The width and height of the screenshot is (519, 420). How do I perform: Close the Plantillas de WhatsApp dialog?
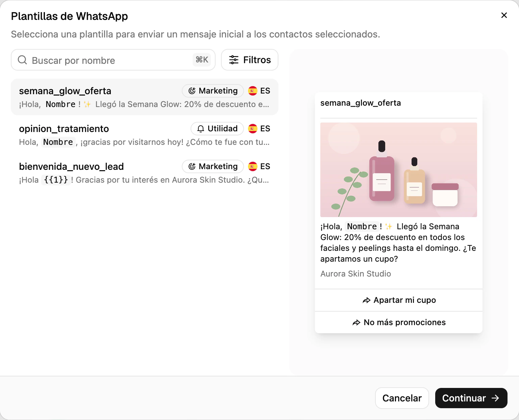(504, 15)
